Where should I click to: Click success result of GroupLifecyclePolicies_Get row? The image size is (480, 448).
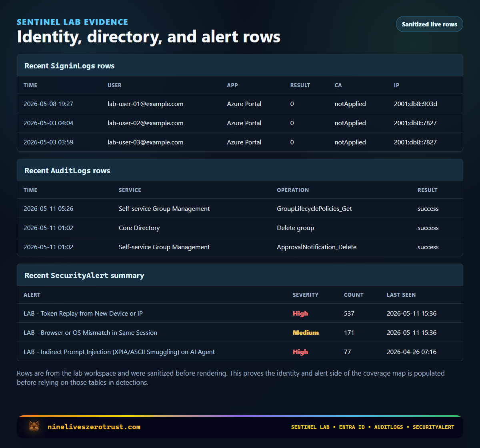coord(428,208)
